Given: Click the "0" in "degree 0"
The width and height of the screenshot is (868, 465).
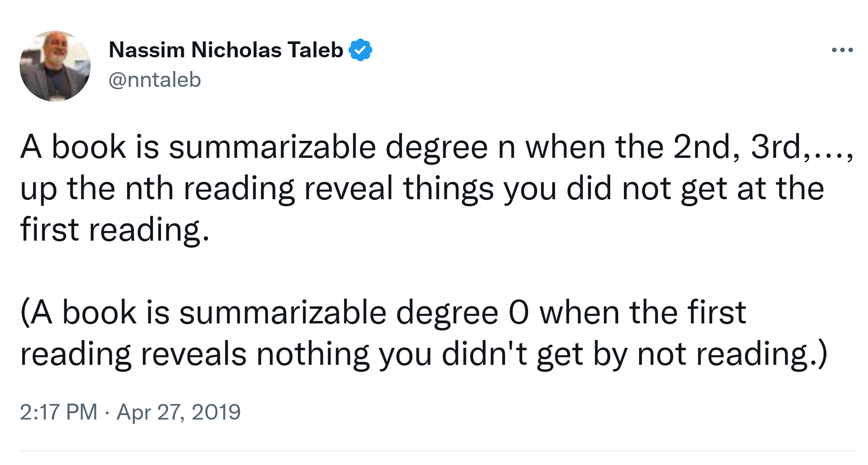Looking at the screenshot, I should (x=519, y=313).
